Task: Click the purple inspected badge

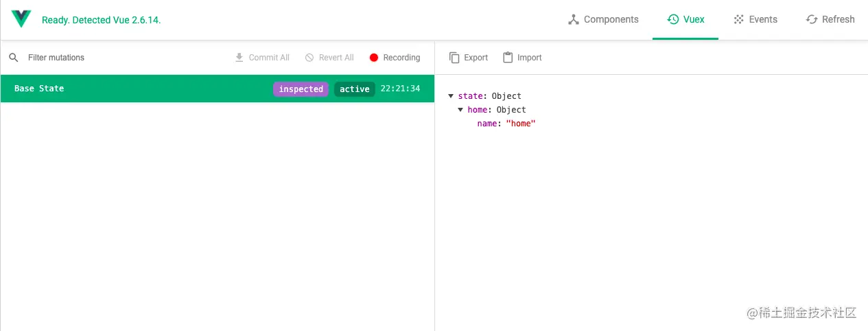Action: (x=301, y=89)
